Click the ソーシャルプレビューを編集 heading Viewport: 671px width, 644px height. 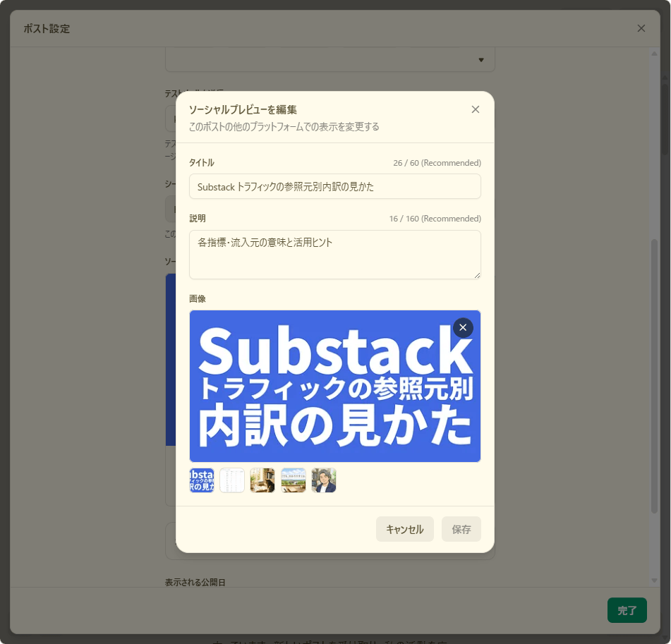tap(243, 109)
